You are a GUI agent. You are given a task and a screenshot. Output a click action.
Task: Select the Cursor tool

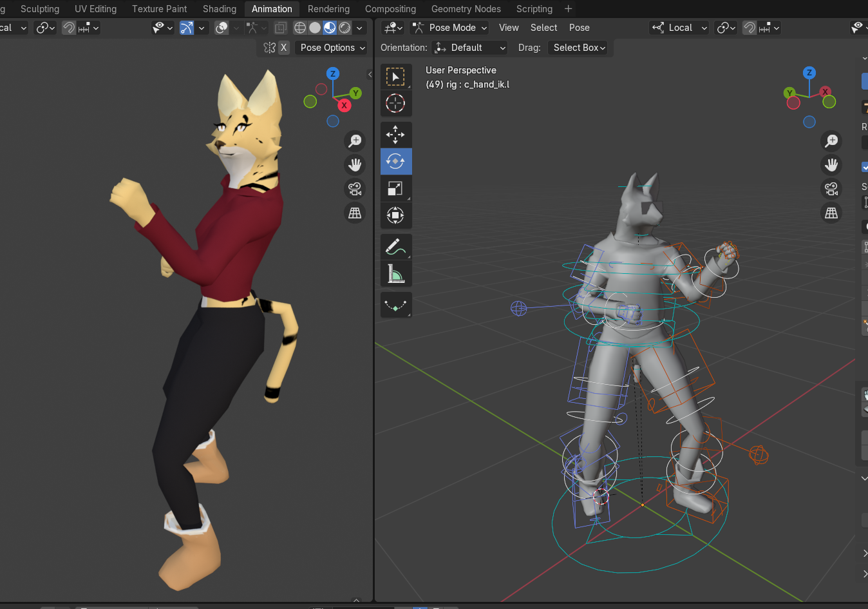coord(395,103)
